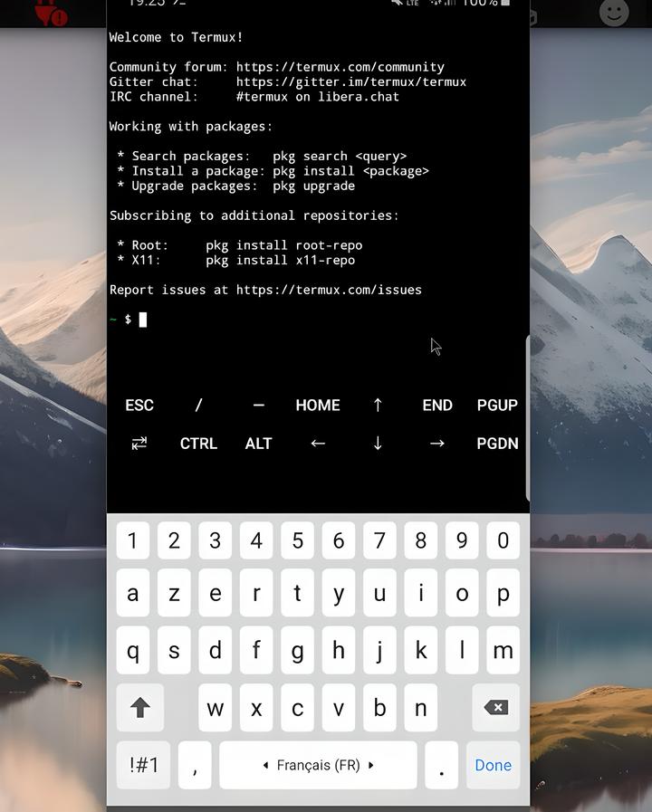This screenshot has width=652, height=812.
Task: Tap letter key f
Action: (256, 650)
